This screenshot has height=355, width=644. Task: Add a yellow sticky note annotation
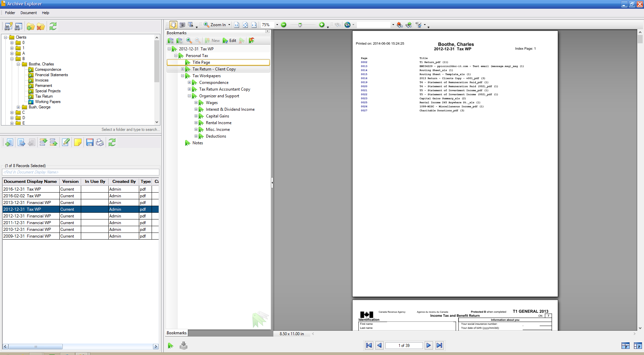77,142
